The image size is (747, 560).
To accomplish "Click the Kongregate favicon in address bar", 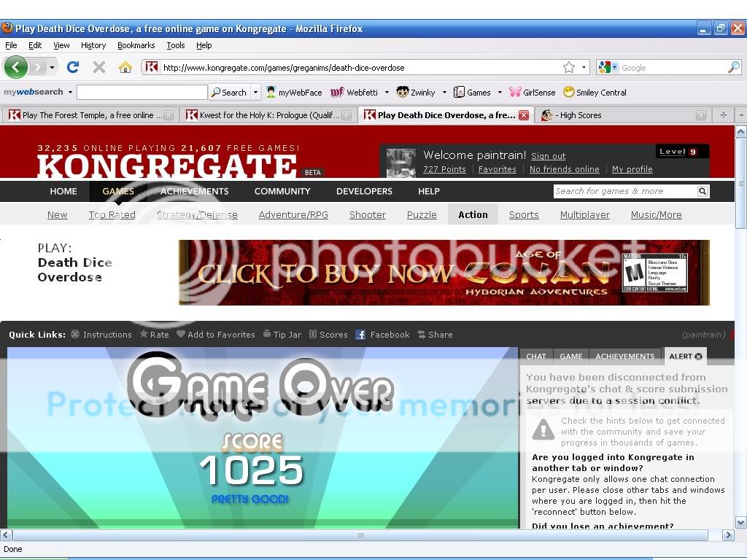I will 152,67.
